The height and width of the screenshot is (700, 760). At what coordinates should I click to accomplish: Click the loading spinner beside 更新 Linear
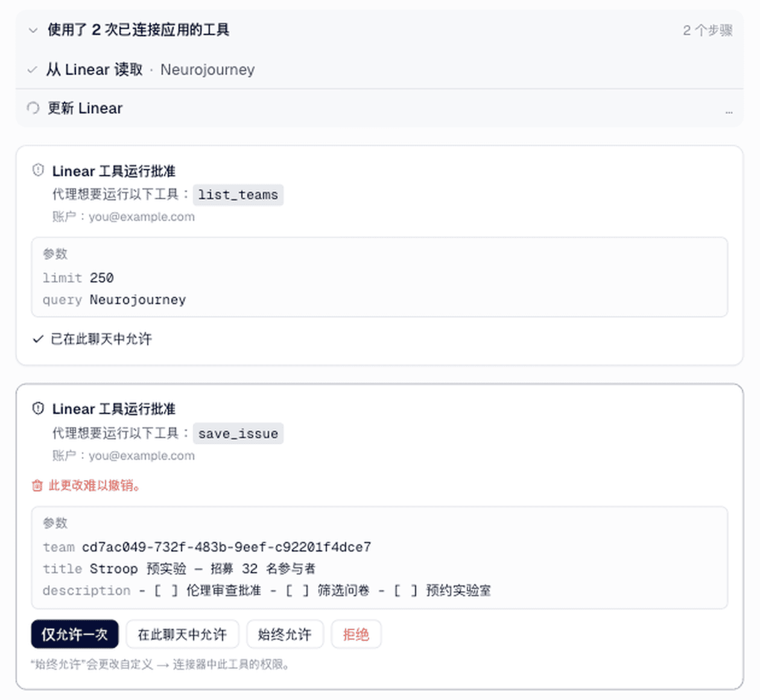point(33,108)
